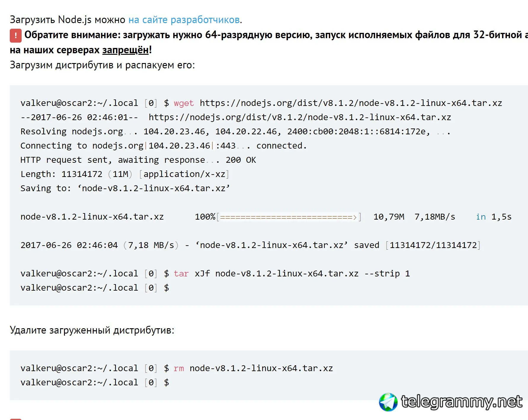Click the URL following the wget command
The image size is (528, 420).
click(351, 103)
